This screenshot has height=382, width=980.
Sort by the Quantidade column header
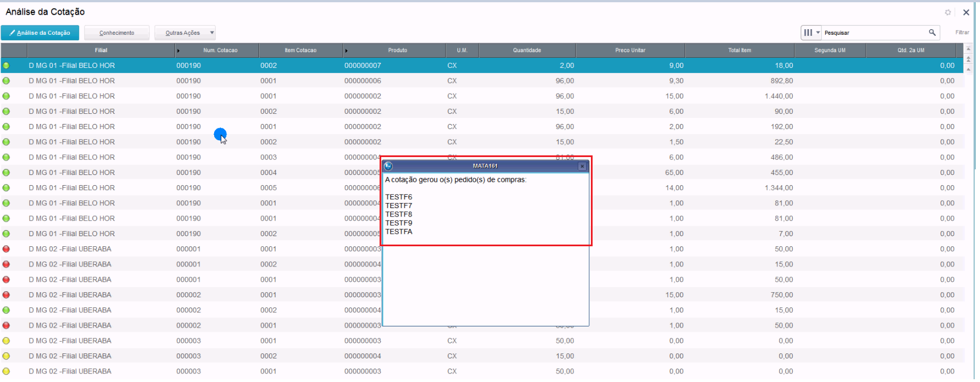(x=526, y=50)
